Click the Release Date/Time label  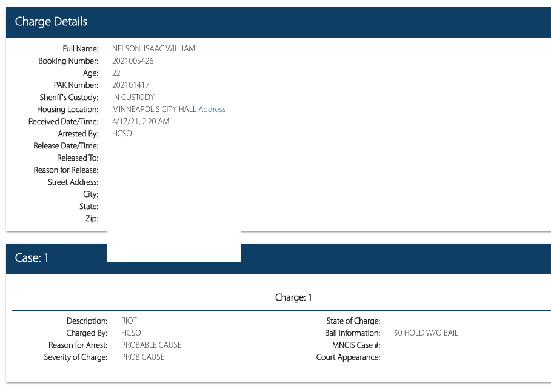65,146
